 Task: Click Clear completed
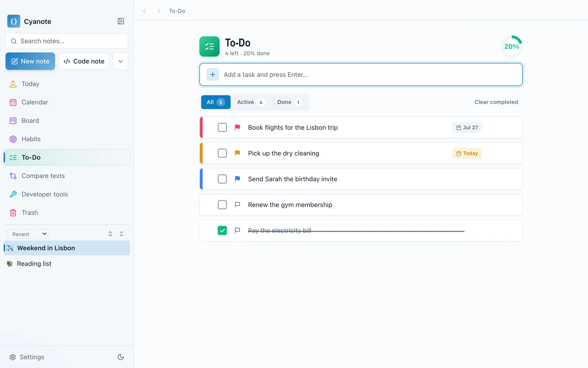click(x=496, y=102)
